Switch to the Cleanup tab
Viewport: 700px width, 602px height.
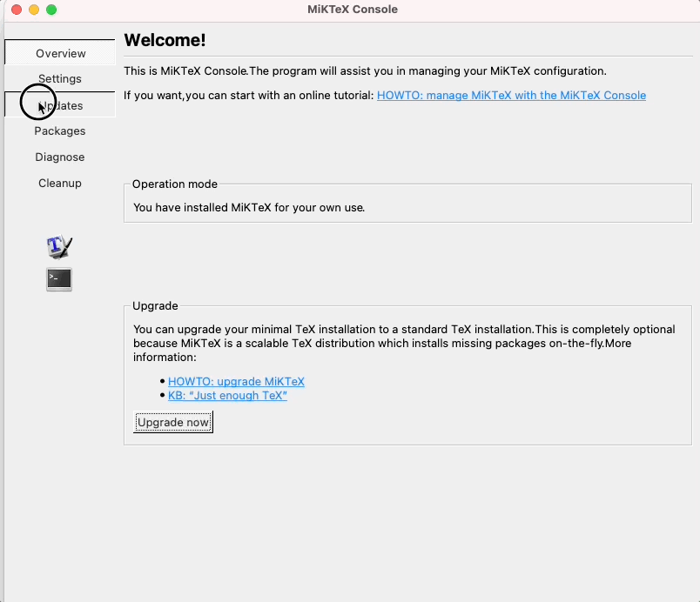(x=60, y=184)
